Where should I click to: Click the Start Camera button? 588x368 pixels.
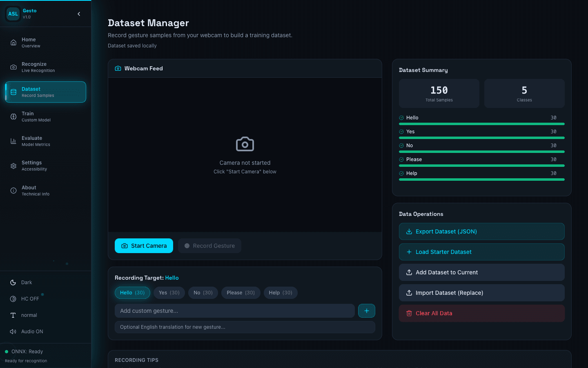[144, 246]
